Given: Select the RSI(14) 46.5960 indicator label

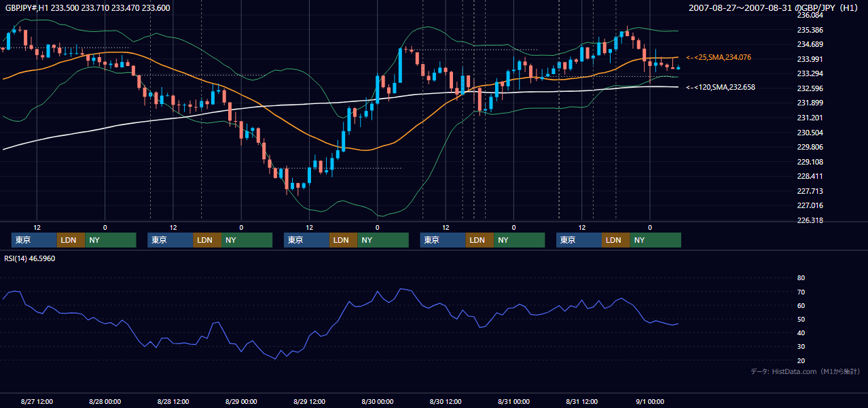Looking at the screenshot, I should [x=30, y=258].
